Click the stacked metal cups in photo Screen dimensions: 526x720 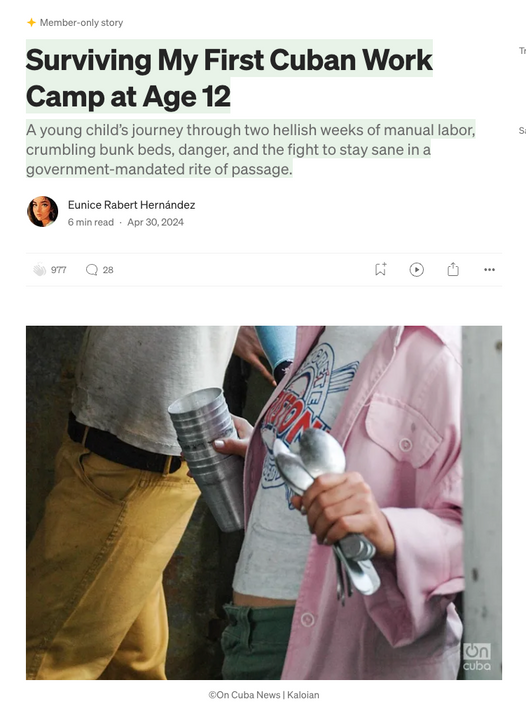[x=207, y=457]
